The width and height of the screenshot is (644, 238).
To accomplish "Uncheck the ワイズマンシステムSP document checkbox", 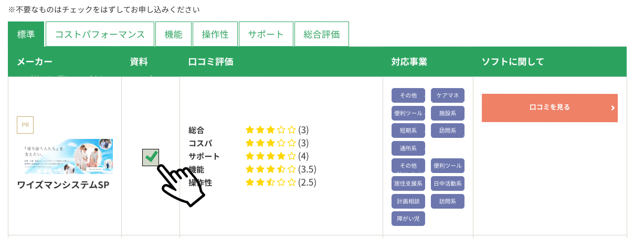I will pos(151,157).
